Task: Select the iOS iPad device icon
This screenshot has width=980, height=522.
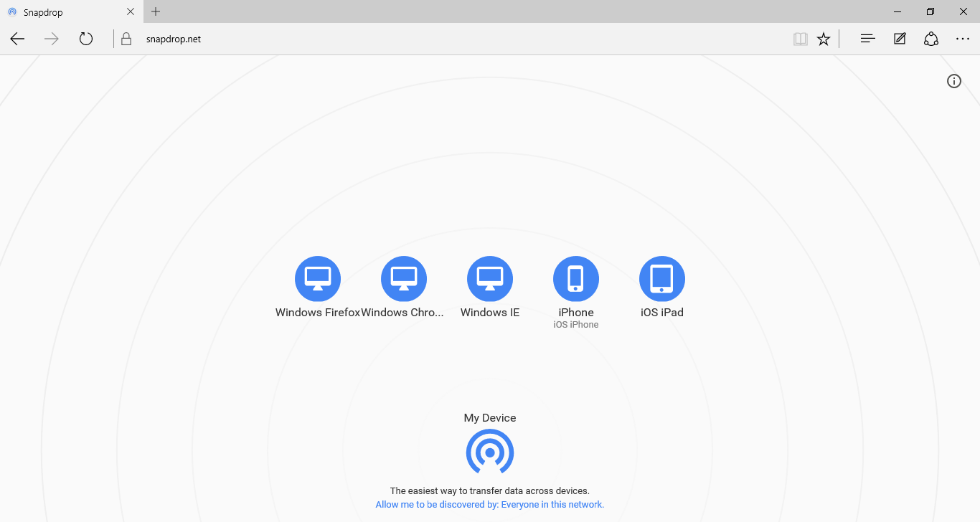Action: coord(662,279)
